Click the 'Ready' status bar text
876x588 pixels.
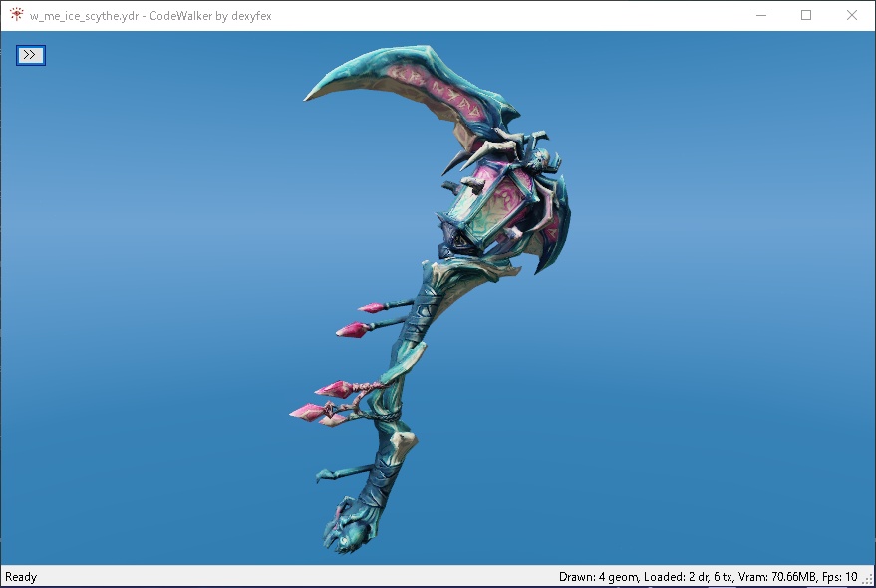[21, 577]
